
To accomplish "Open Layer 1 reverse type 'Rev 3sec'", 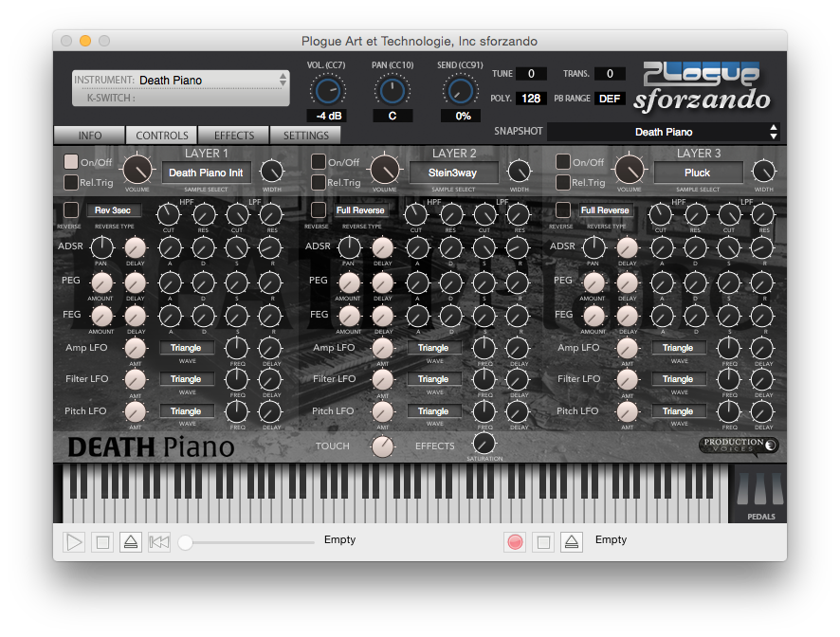I will tap(113, 210).
